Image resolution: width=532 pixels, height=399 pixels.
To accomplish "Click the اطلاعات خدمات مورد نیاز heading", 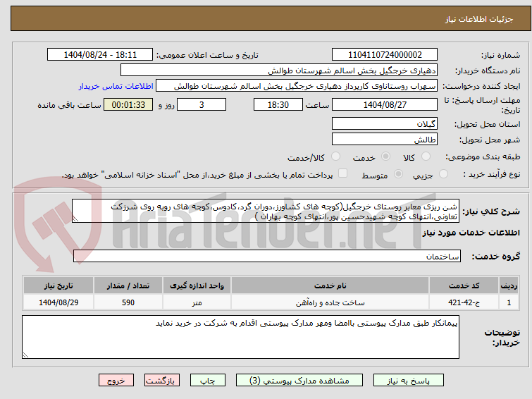I will click(471, 233).
